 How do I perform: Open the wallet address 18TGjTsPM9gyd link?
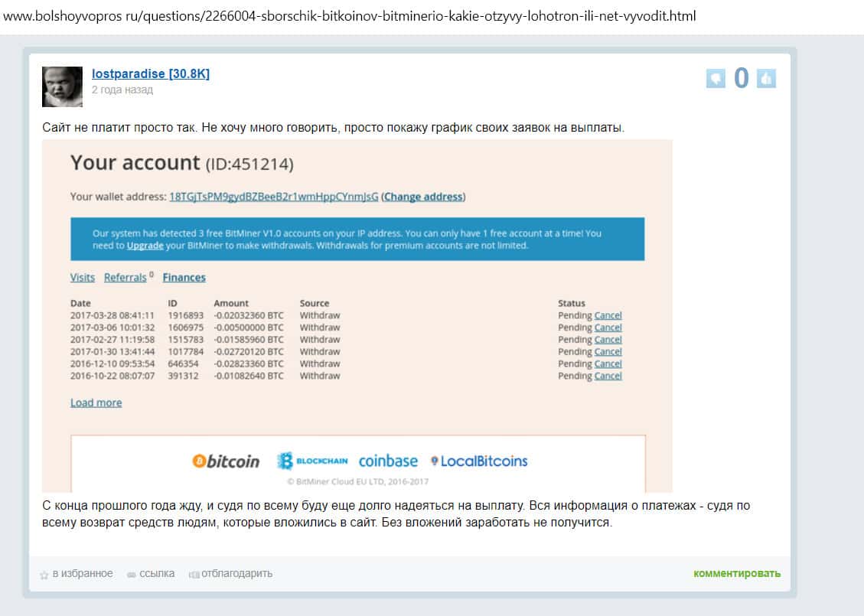(x=274, y=197)
